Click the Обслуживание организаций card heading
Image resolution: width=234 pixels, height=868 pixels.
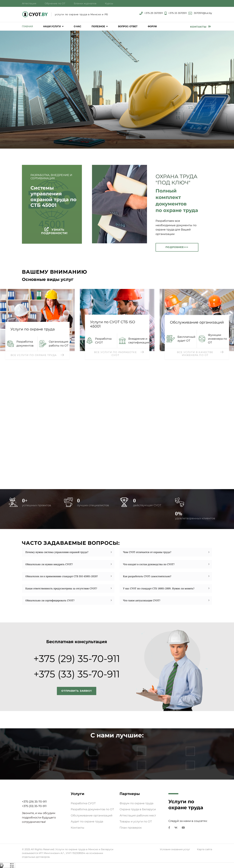197,323
